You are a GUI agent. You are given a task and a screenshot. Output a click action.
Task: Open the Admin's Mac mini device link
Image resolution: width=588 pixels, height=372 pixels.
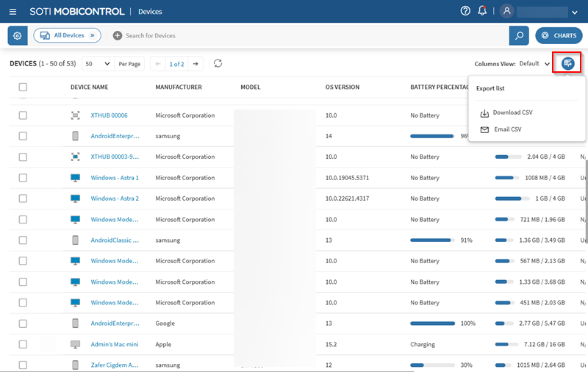click(x=115, y=344)
